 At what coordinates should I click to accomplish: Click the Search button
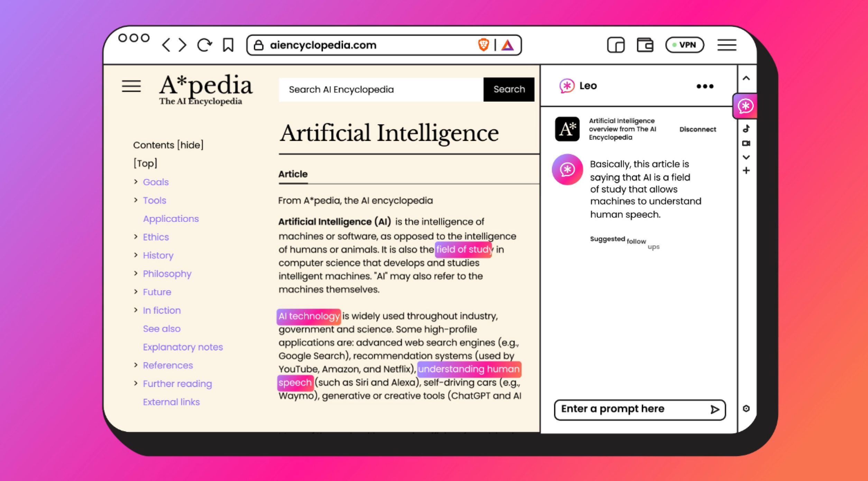click(x=508, y=89)
